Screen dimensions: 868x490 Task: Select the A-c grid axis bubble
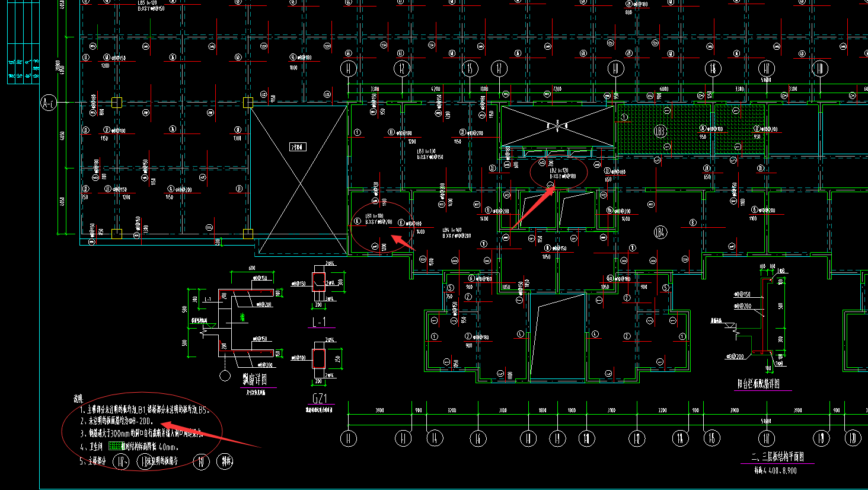49,104
